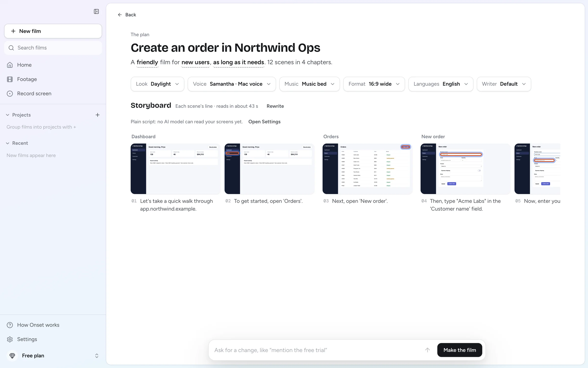Change the 'friendly' tone word
588x368 pixels.
pyautogui.click(x=147, y=62)
